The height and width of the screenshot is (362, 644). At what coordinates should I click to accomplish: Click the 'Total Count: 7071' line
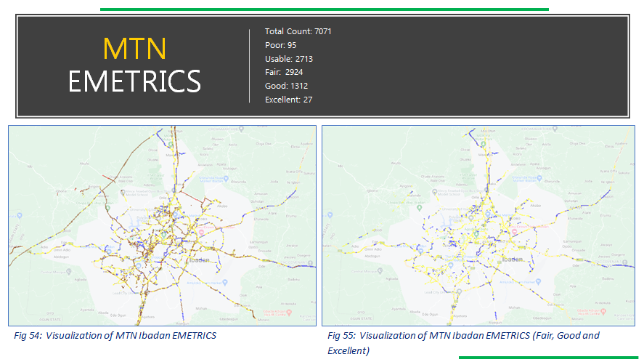[x=298, y=31]
